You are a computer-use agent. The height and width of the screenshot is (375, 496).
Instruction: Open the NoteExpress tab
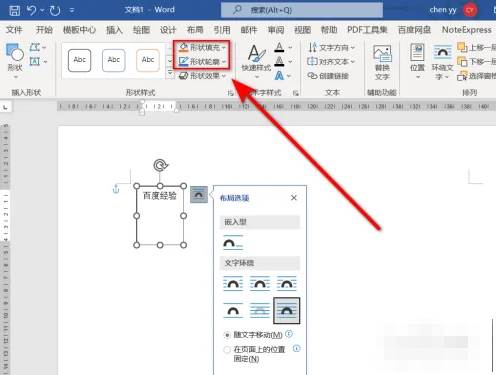(x=467, y=30)
